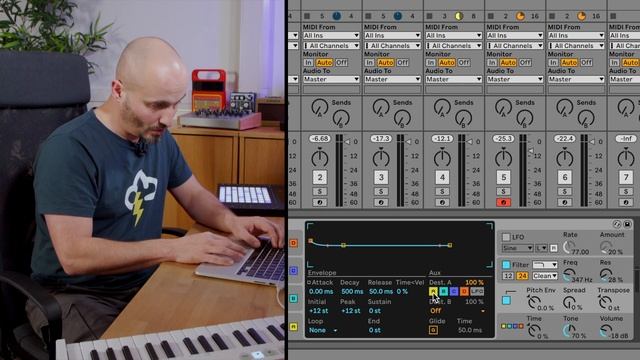Click the device hot-swap preset icon
The image size is (640, 360).
coord(617,224)
